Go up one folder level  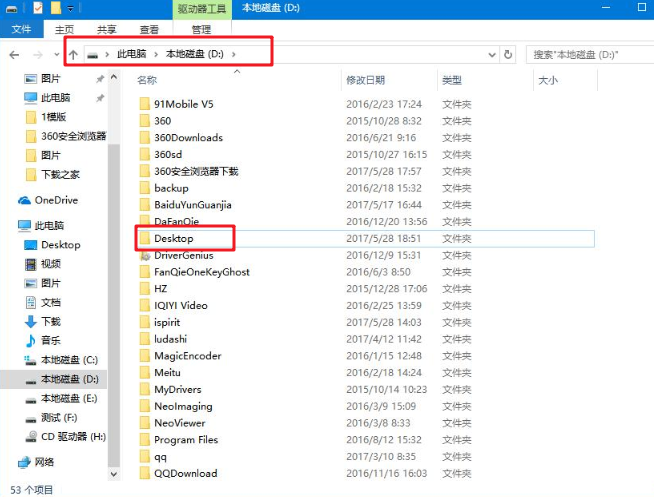click(x=73, y=55)
